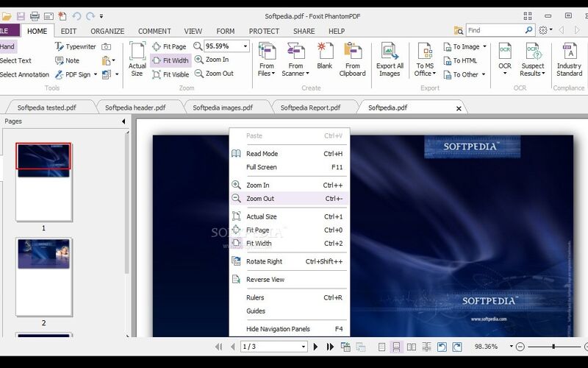The height and width of the screenshot is (368, 588).
Task: Click the Actual Size ribbon button
Action: tap(137, 60)
